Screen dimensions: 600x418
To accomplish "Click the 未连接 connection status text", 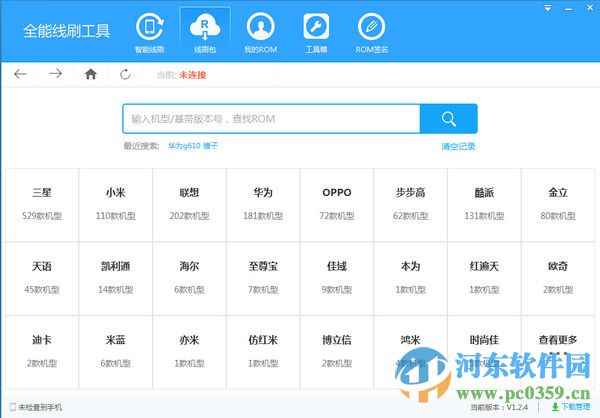I will (x=192, y=75).
